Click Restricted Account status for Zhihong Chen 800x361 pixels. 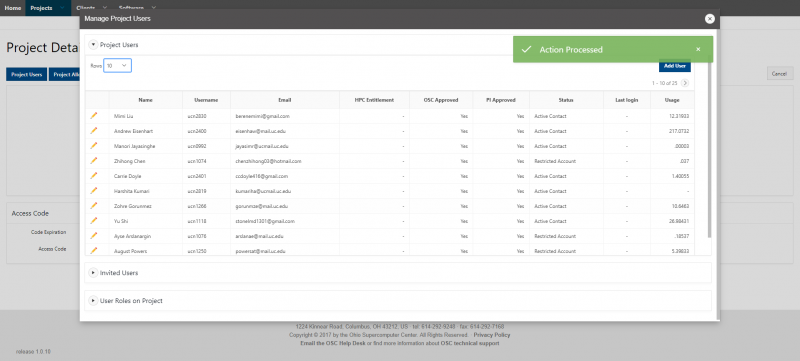555,161
